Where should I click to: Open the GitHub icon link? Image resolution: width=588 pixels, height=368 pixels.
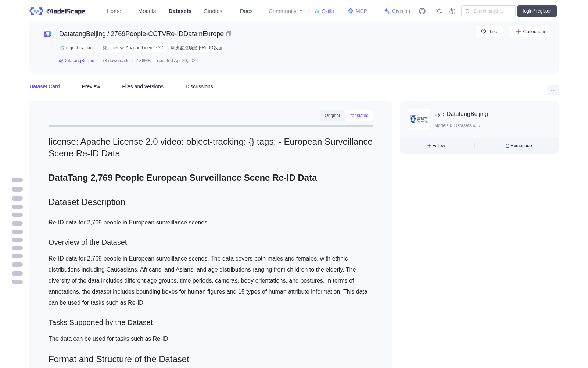pos(422,11)
